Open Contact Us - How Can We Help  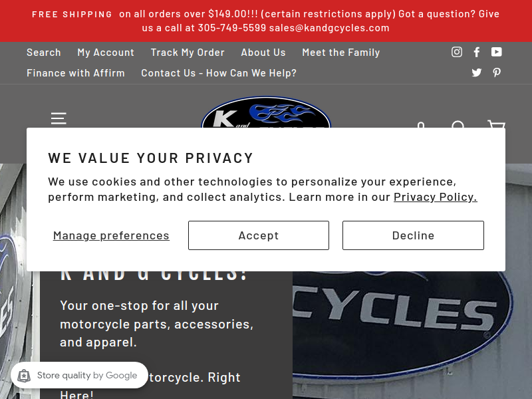219,73
